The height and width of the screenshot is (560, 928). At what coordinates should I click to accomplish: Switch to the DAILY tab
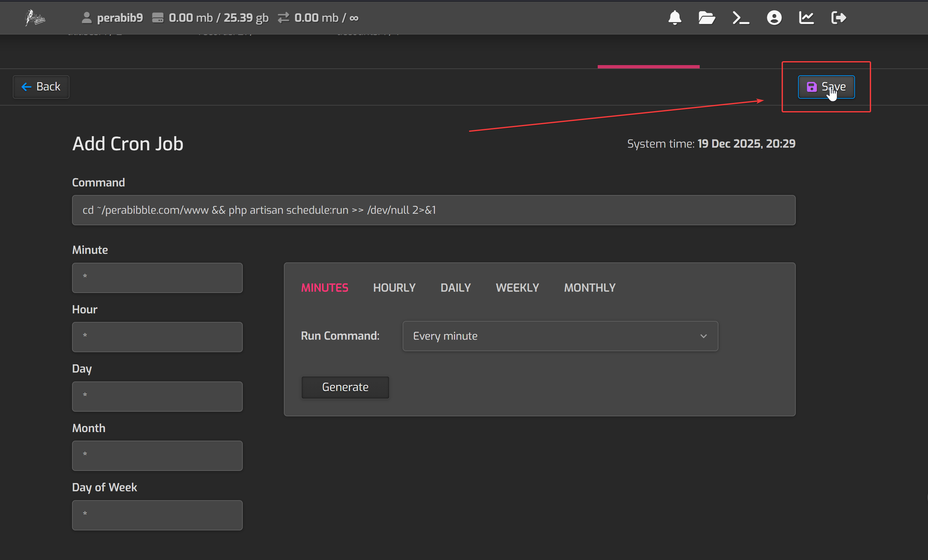tap(455, 288)
